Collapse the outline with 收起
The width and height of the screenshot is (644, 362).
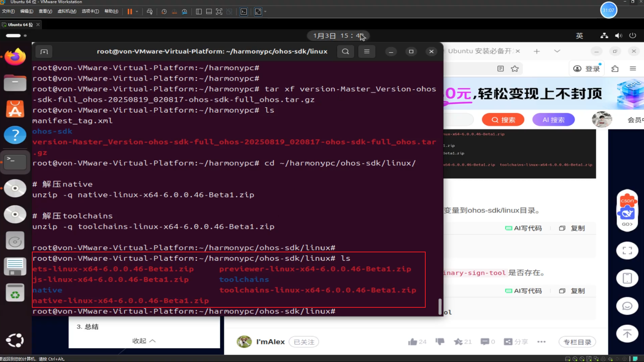point(144,341)
